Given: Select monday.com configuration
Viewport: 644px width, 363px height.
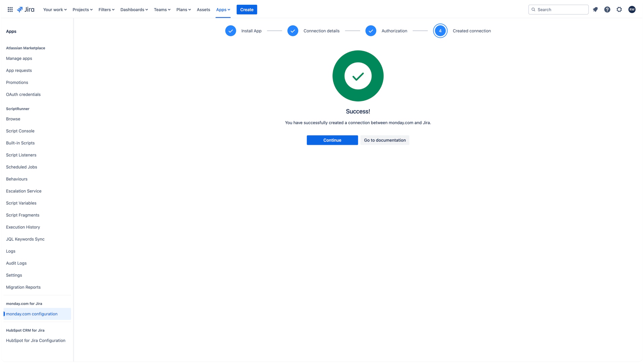Looking at the screenshot, I should pyautogui.click(x=37, y=314).
